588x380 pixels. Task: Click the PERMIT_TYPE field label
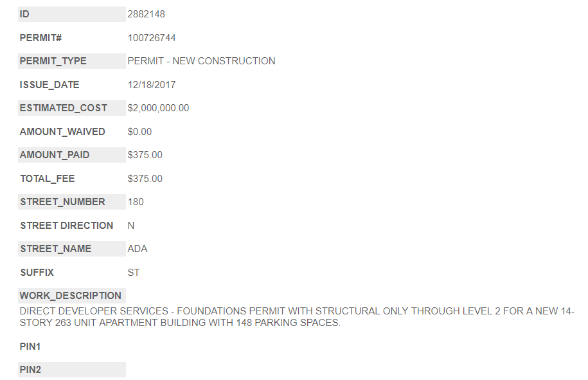click(x=53, y=61)
